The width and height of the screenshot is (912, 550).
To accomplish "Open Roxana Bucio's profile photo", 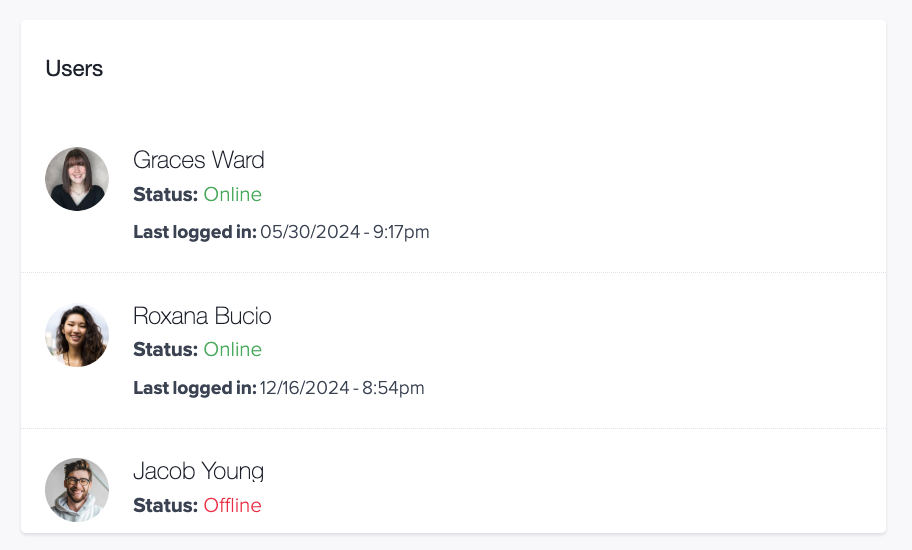I will click(x=77, y=335).
